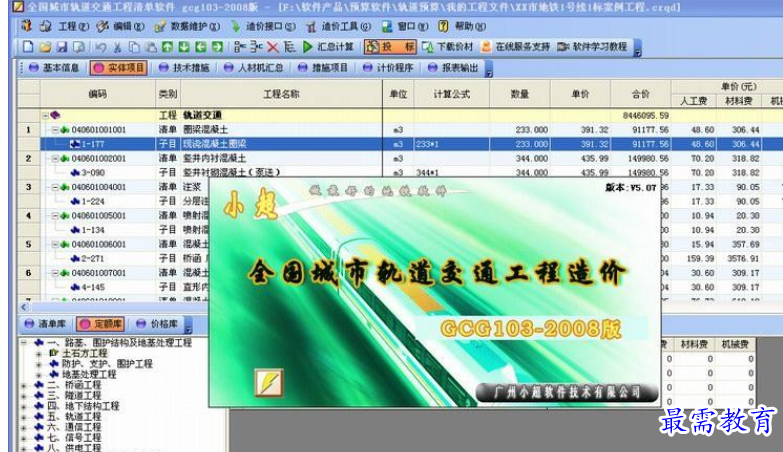Open 在线服务支持 online support

coord(515,47)
